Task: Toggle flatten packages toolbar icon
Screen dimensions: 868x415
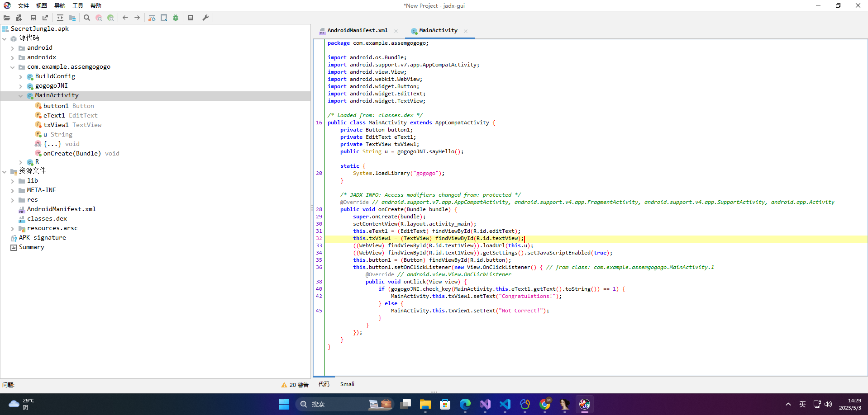Action: point(72,18)
